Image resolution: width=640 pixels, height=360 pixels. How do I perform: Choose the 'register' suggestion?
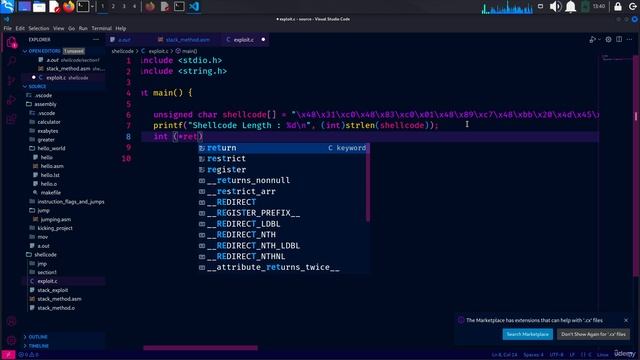tap(282, 169)
